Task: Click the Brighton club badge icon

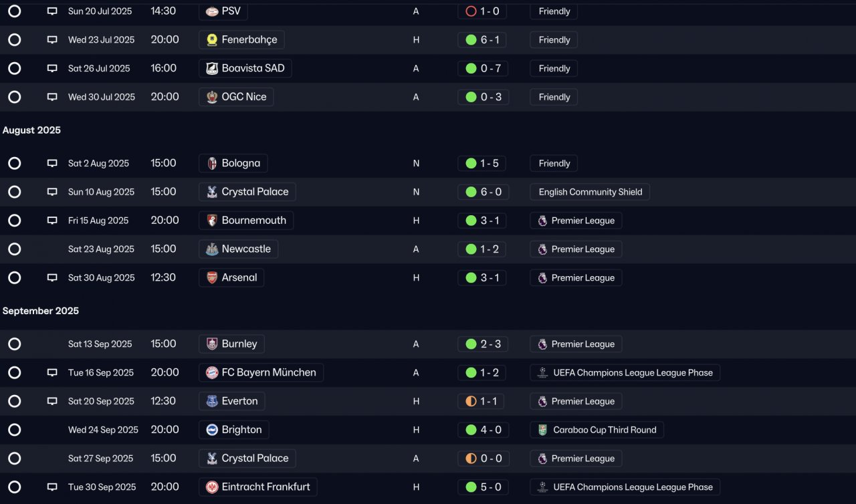Action: pyautogui.click(x=212, y=430)
